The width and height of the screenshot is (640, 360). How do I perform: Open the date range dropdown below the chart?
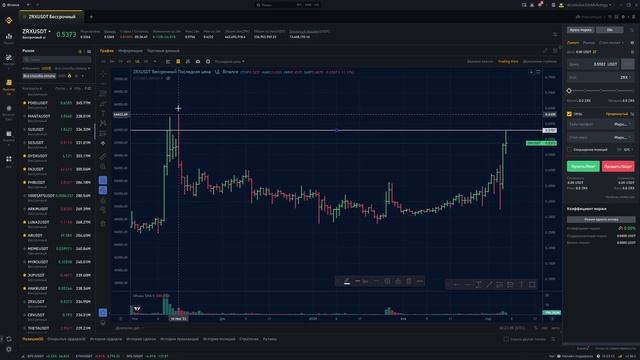(x=129, y=328)
